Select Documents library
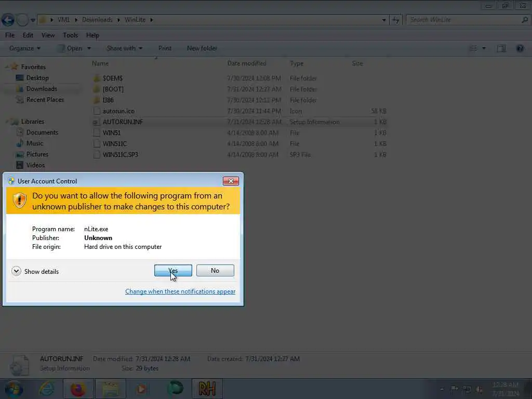532x399 pixels. 42,132
